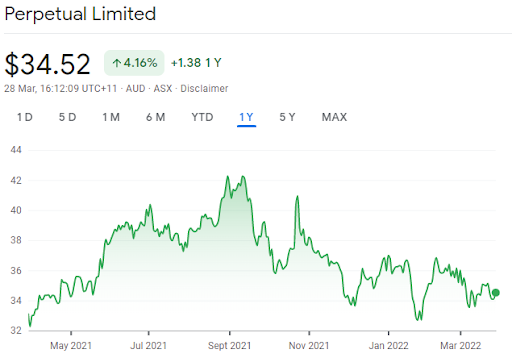Click the Jan 2022 axis label

[x=388, y=346]
